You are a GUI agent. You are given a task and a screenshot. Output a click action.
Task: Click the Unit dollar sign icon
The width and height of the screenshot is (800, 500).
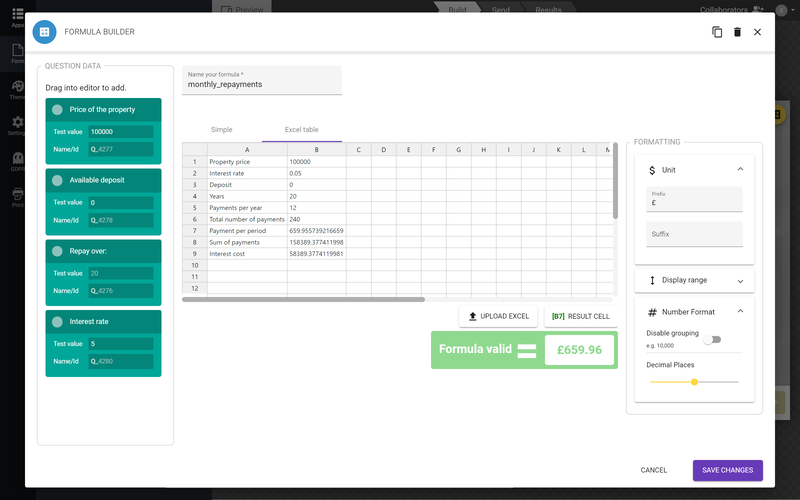point(652,170)
